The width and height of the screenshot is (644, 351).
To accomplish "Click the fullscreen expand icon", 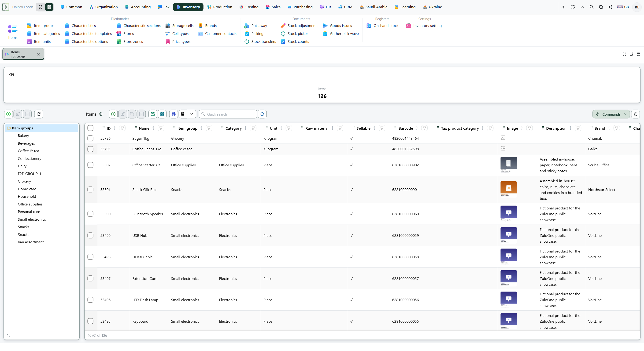I will click(624, 54).
